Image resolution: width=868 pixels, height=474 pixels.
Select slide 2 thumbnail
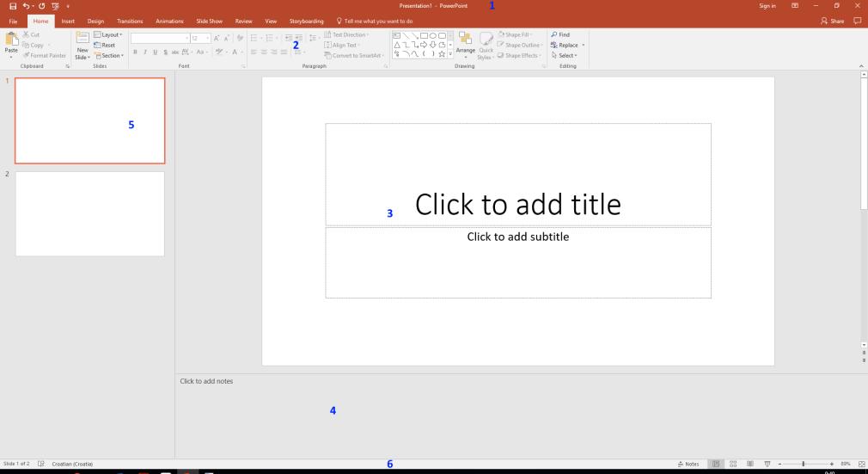pyautogui.click(x=89, y=214)
